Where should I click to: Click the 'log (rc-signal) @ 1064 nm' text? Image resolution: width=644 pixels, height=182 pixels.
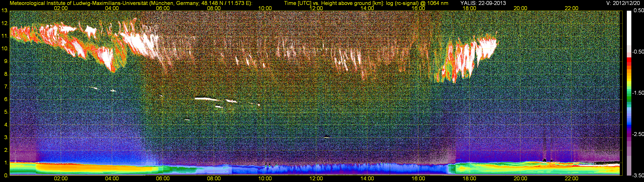pyautogui.click(x=417, y=3)
